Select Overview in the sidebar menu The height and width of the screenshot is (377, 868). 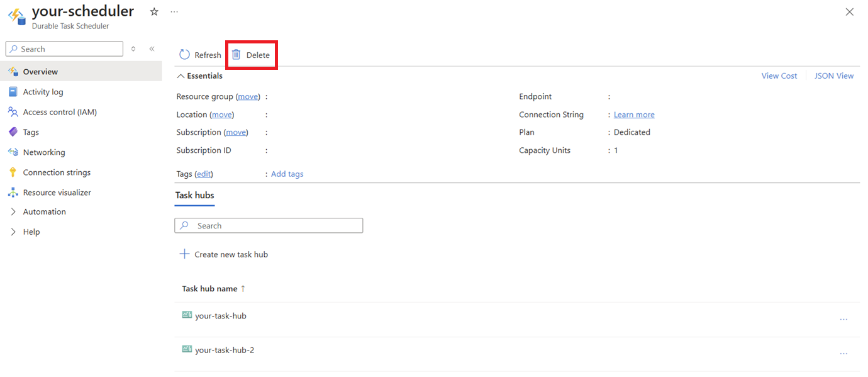tap(40, 71)
